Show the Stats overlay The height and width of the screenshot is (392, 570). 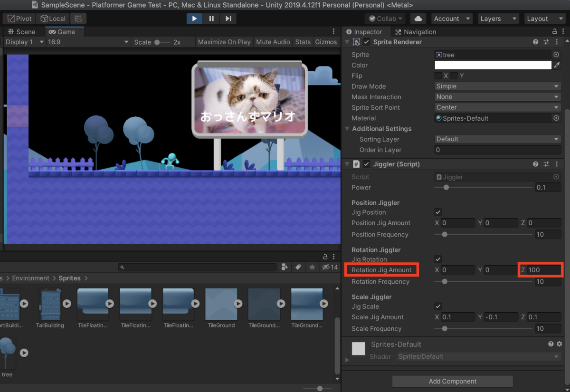(x=303, y=42)
